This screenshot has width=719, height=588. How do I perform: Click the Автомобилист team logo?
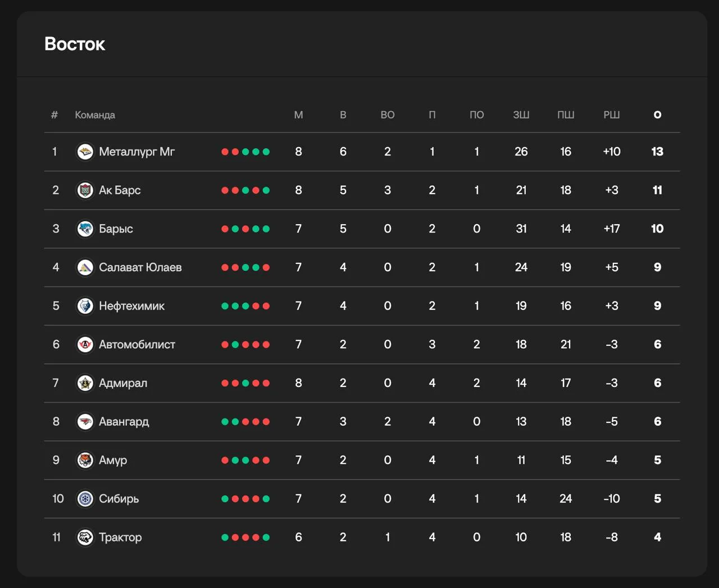pyautogui.click(x=85, y=344)
